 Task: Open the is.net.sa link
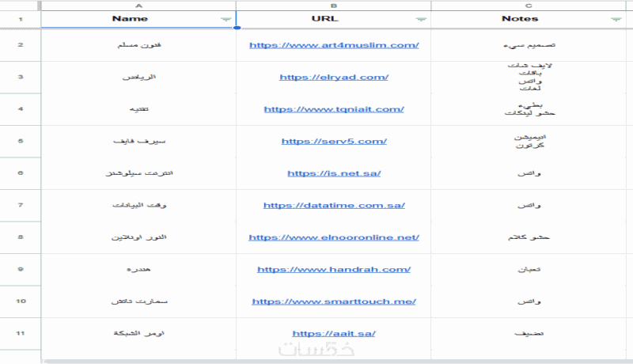(334, 173)
